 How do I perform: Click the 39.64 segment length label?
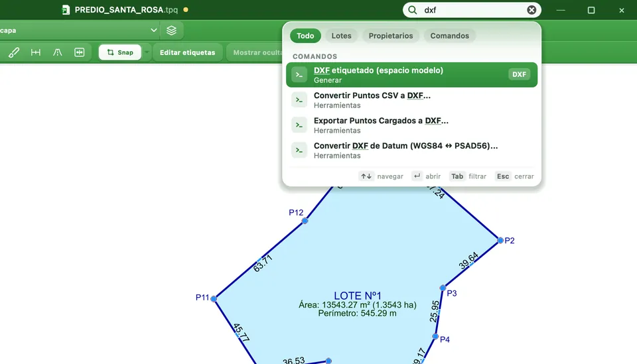469,261
